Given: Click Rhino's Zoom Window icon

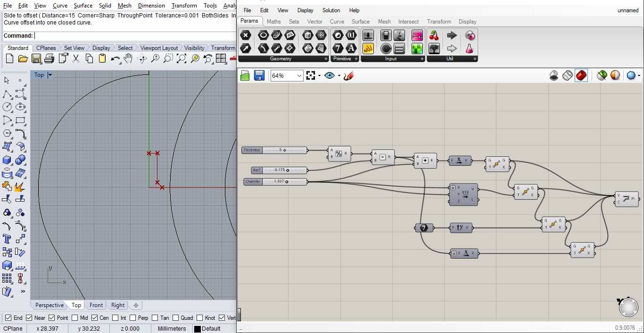Looking at the screenshot, I should pyautogui.click(x=168, y=58).
